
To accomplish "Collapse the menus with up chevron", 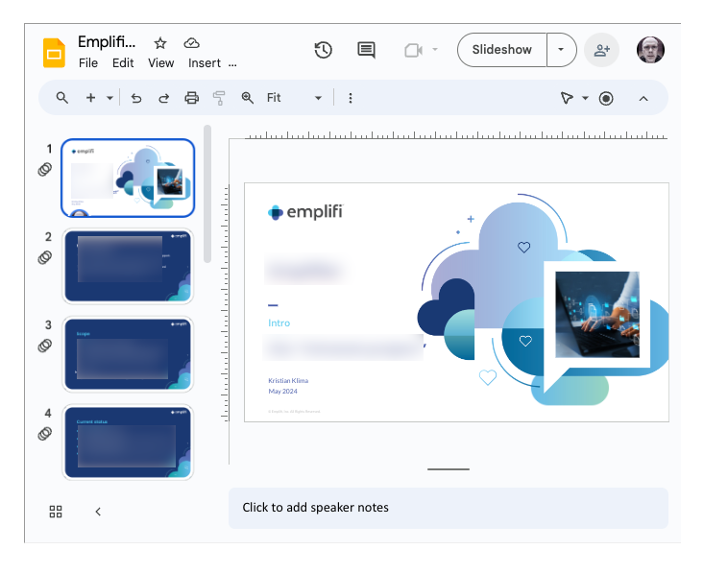I will coord(643,98).
